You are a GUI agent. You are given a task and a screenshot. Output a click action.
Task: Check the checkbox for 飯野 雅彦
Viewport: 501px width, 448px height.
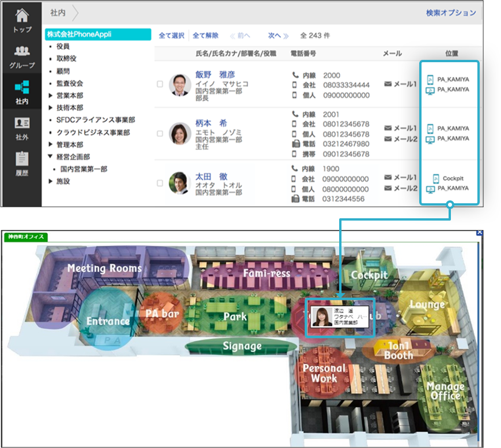160,85
